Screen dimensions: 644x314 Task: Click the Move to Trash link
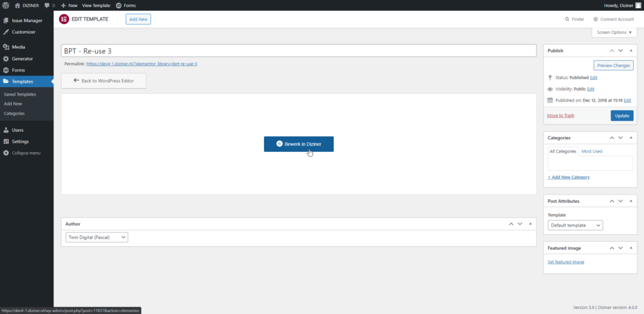(x=560, y=116)
